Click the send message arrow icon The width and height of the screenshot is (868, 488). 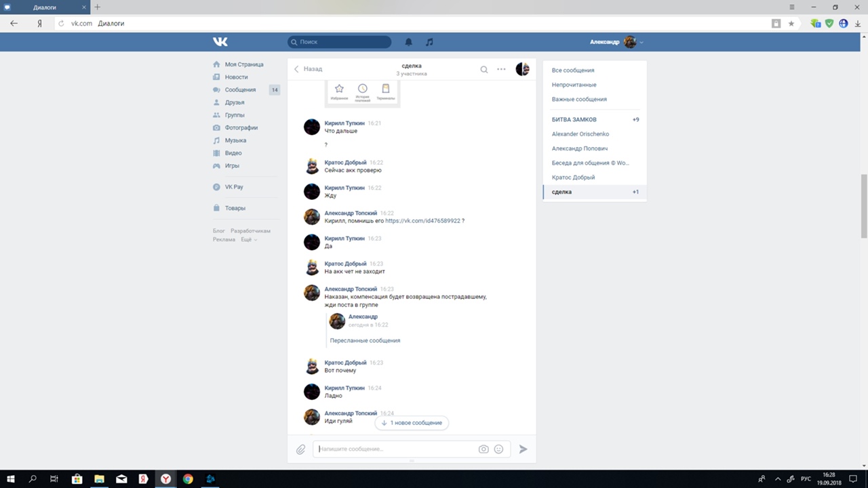[523, 449]
